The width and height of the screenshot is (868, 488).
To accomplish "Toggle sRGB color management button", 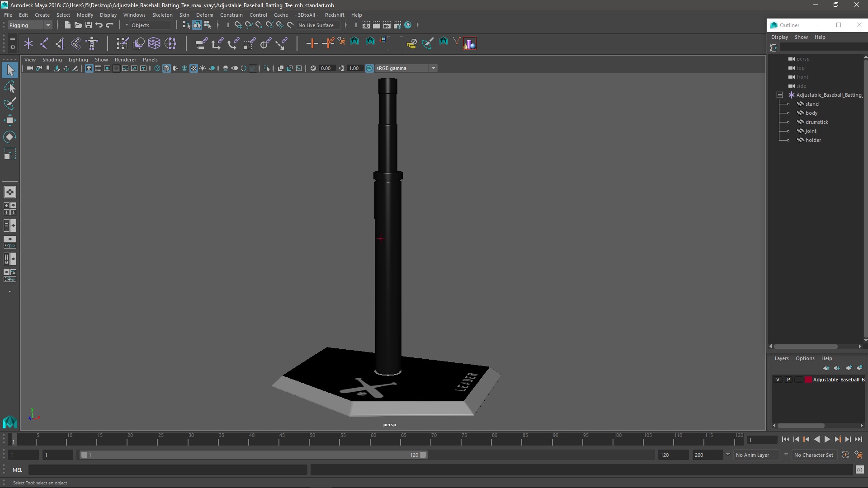I will coord(369,68).
